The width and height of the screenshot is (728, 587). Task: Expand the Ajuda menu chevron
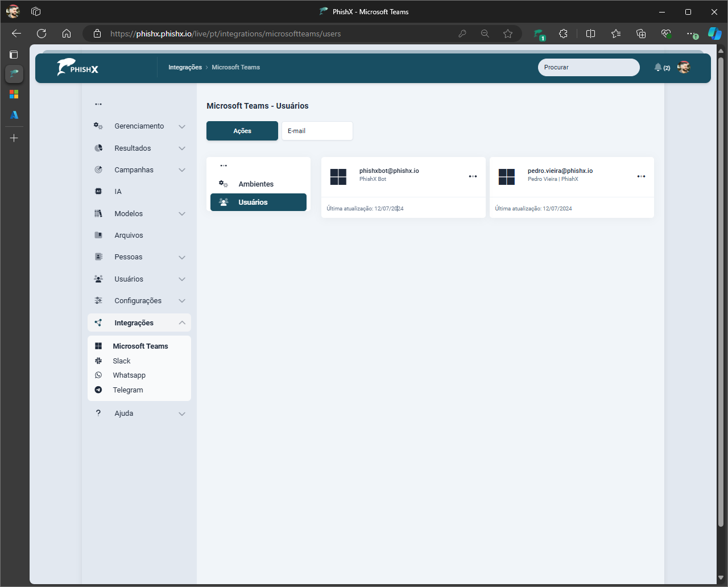[x=182, y=414]
